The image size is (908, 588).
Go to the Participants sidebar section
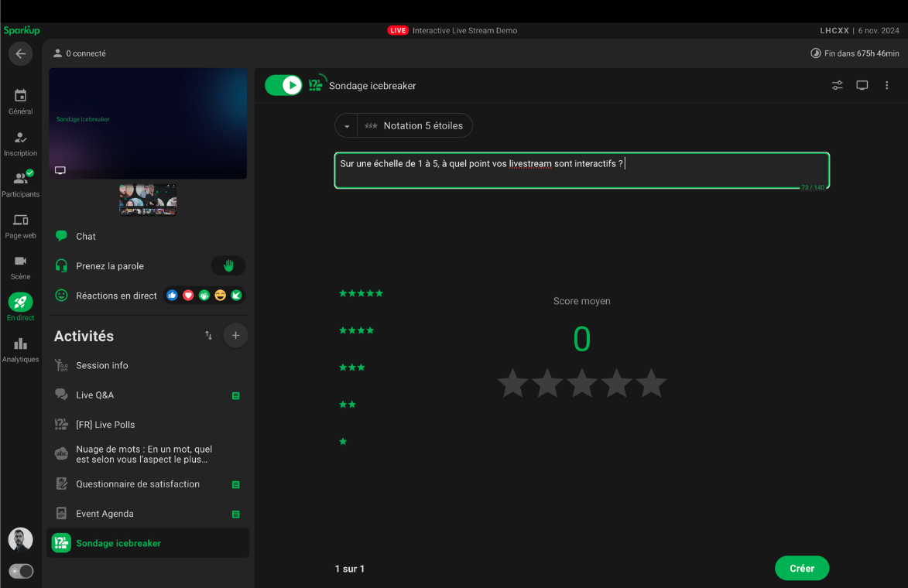[21, 184]
